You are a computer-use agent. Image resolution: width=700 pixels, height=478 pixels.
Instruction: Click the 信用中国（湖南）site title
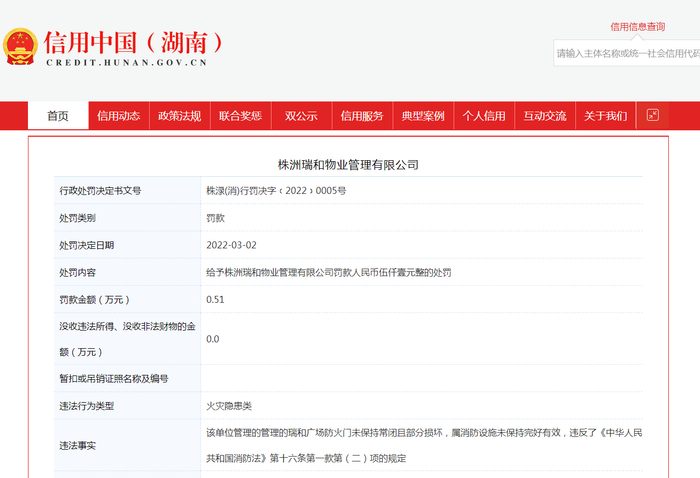[x=133, y=43]
